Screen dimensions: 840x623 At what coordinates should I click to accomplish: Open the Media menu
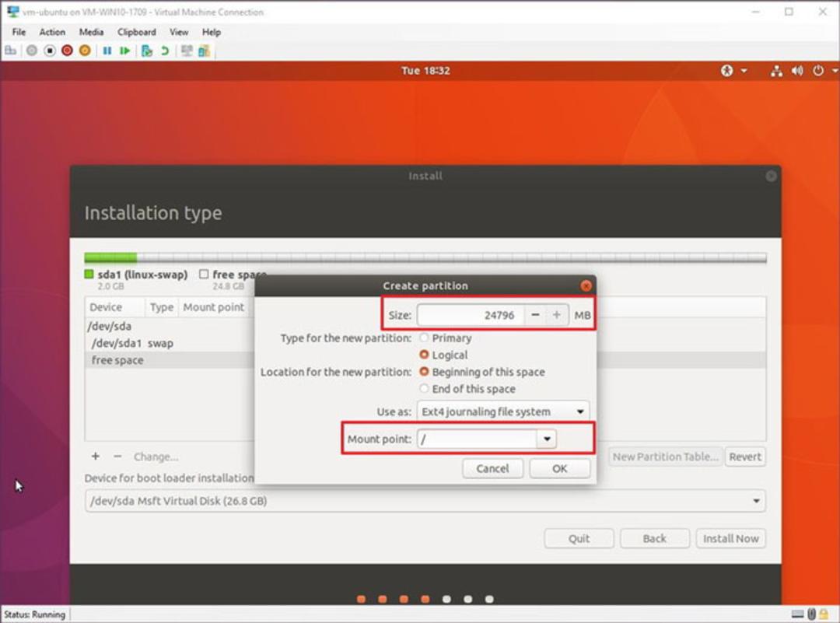pos(91,32)
